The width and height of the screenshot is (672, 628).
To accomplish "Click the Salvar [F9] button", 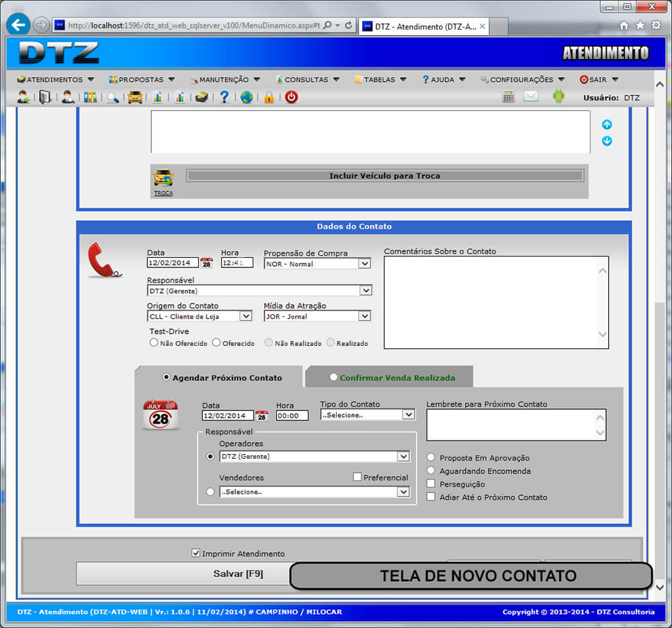I will (238, 574).
